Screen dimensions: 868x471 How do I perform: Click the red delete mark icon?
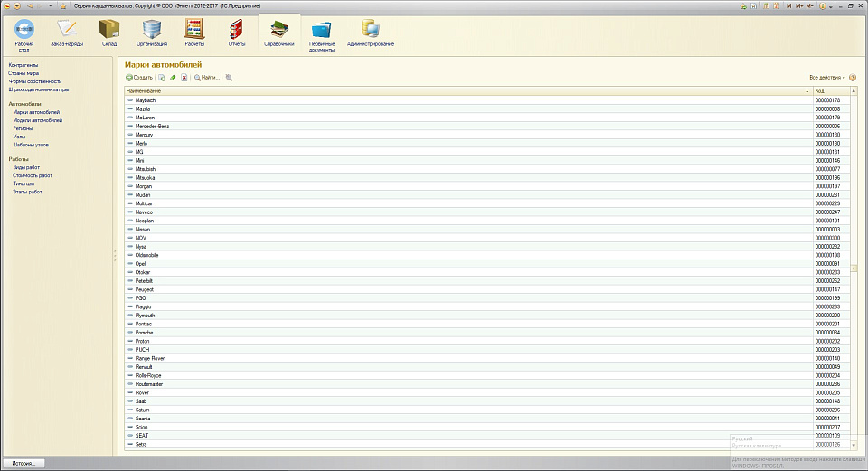tap(184, 78)
